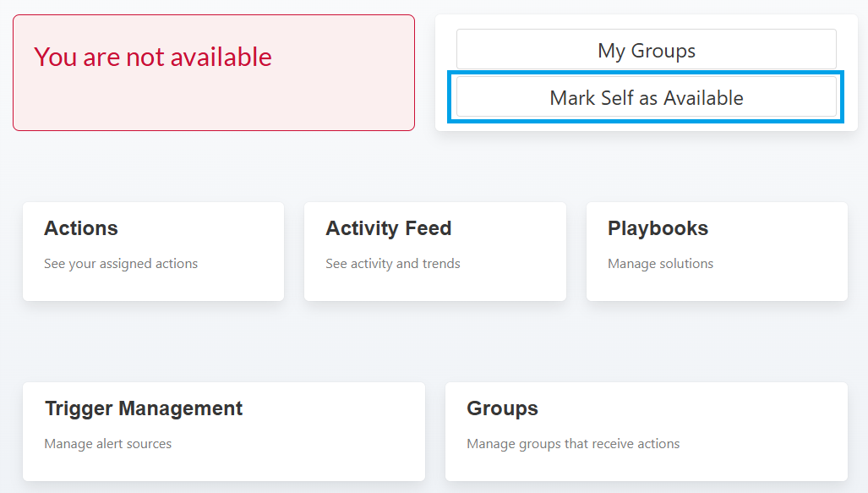Click 'Manage groups that receive actions' text
868x493 pixels.
point(573,444)
